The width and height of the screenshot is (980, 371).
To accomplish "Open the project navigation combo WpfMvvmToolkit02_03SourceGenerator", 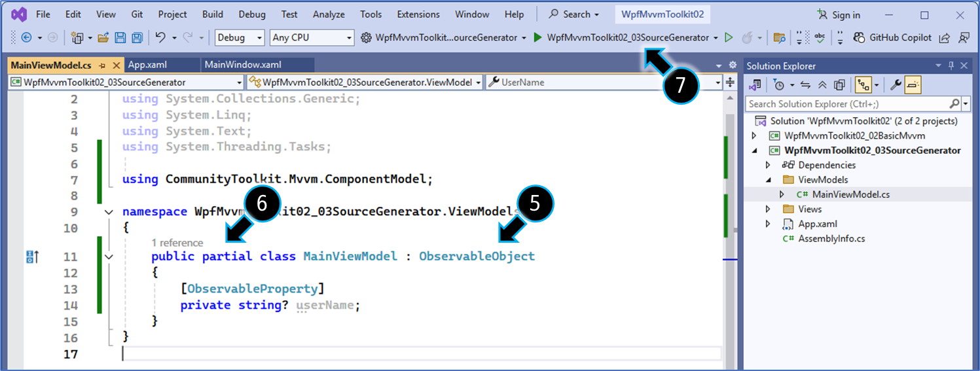I will pos(126,82).
